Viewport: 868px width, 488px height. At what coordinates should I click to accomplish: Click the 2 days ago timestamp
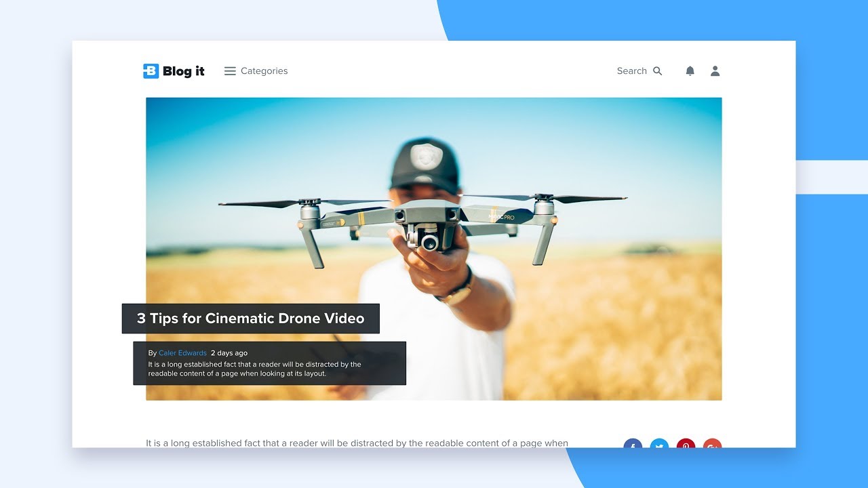click(x=229, y=353)
